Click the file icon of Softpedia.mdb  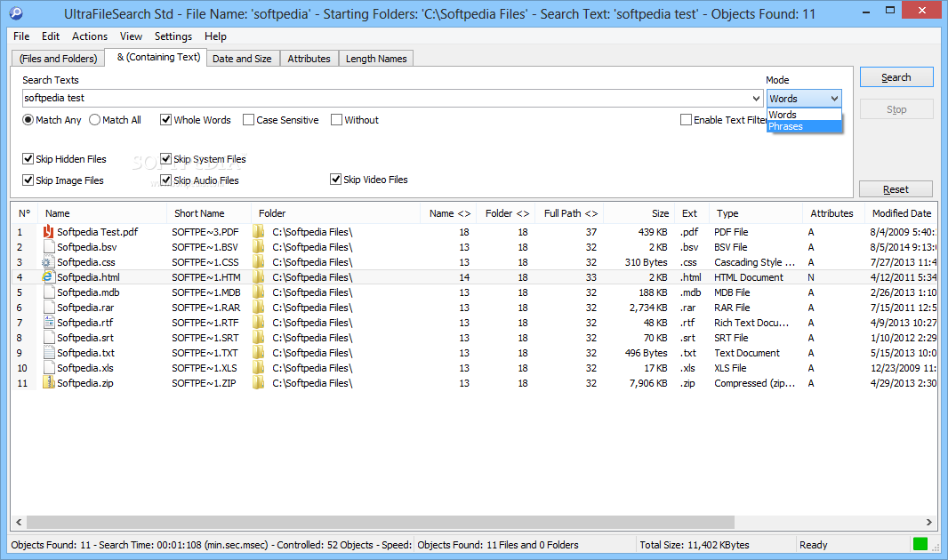(49, 292)
